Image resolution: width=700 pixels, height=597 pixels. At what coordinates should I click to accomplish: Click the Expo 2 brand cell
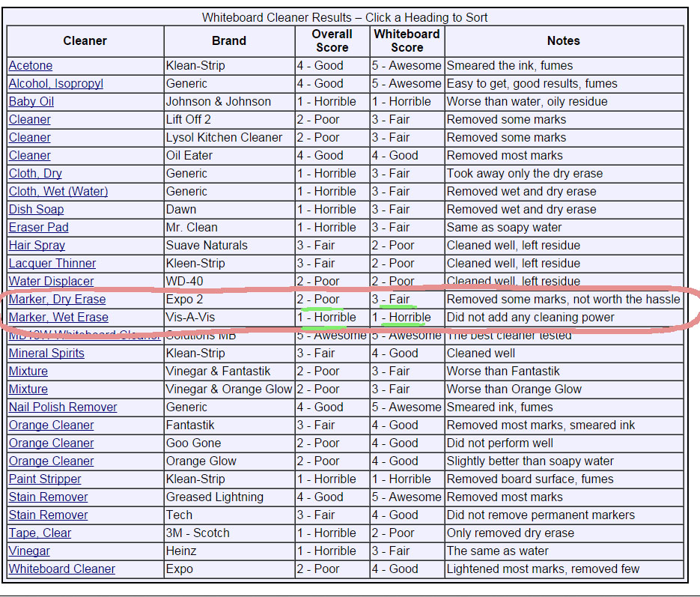pos(229,299)
